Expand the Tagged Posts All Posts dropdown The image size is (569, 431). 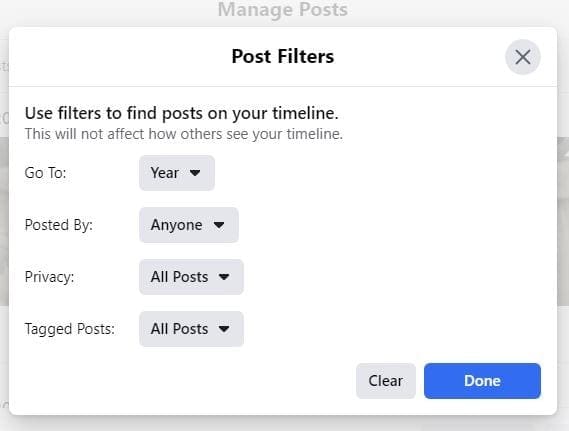(x=191, y=329)
